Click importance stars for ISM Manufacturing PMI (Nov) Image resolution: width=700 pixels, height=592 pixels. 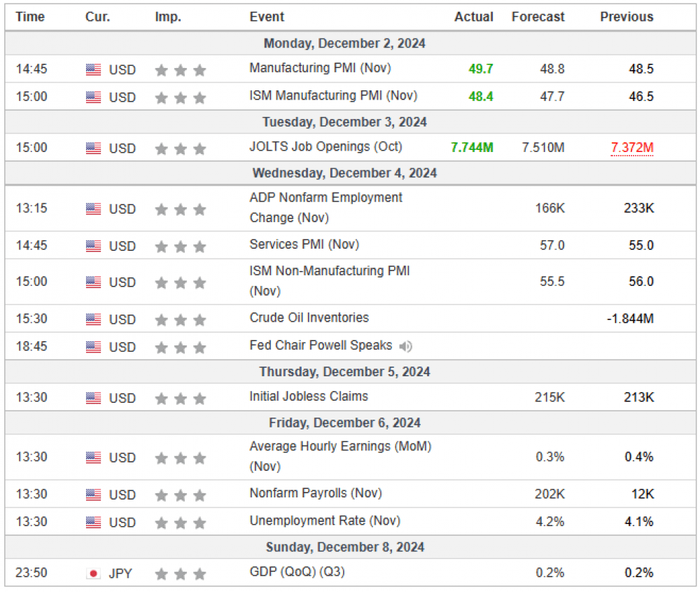(181, 97)
